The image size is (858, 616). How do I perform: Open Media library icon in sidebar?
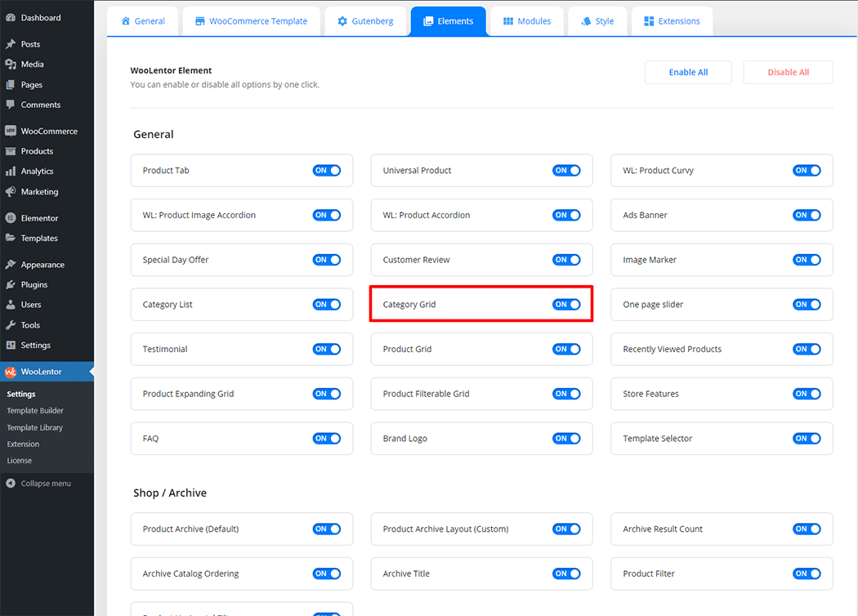[x=11, y=65]
